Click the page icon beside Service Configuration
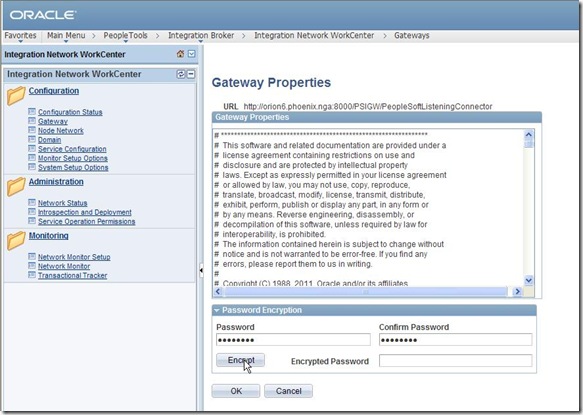 tap(32, 148)
